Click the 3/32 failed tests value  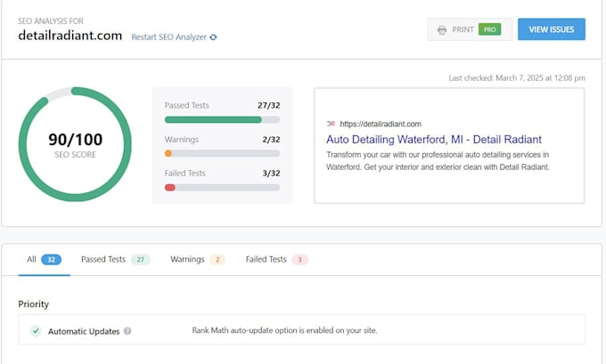pos(271,174)
